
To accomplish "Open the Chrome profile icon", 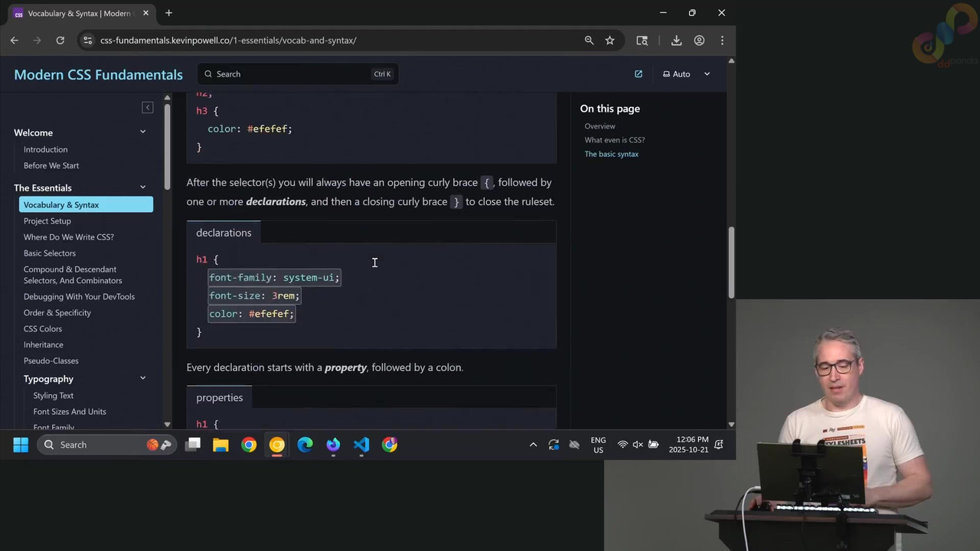I will coord(699,41).
